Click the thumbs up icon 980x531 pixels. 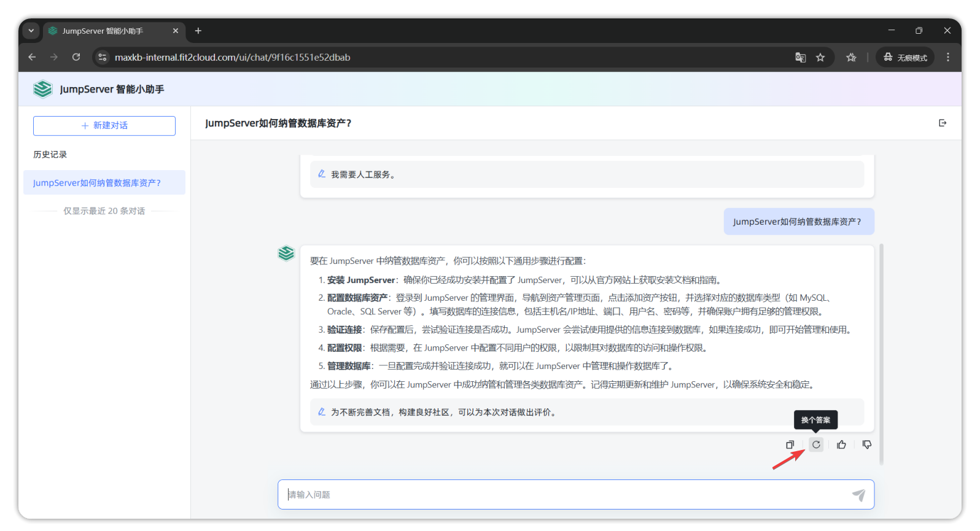click(x=841, y=444)
